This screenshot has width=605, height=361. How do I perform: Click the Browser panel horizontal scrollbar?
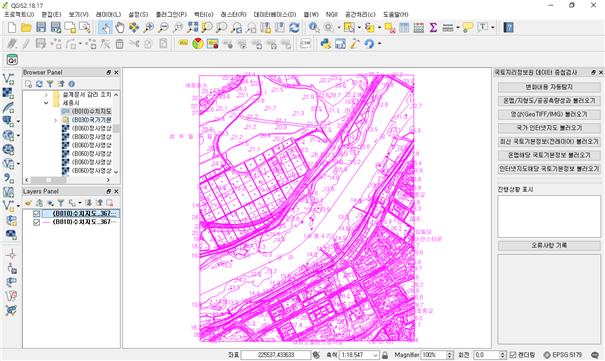[x=68, y=180]
